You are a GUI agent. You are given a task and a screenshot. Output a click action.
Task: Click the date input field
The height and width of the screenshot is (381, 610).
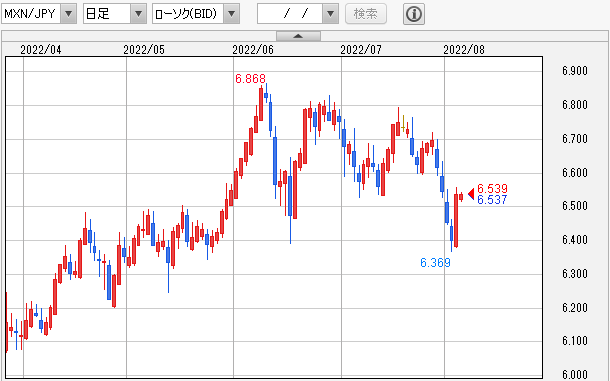(x=290, y=14)
